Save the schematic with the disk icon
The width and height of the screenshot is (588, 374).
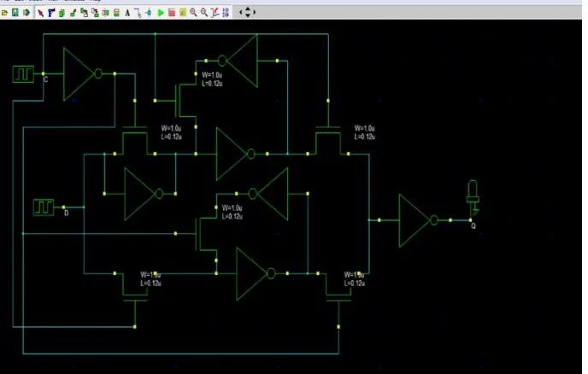click(15, 13)
